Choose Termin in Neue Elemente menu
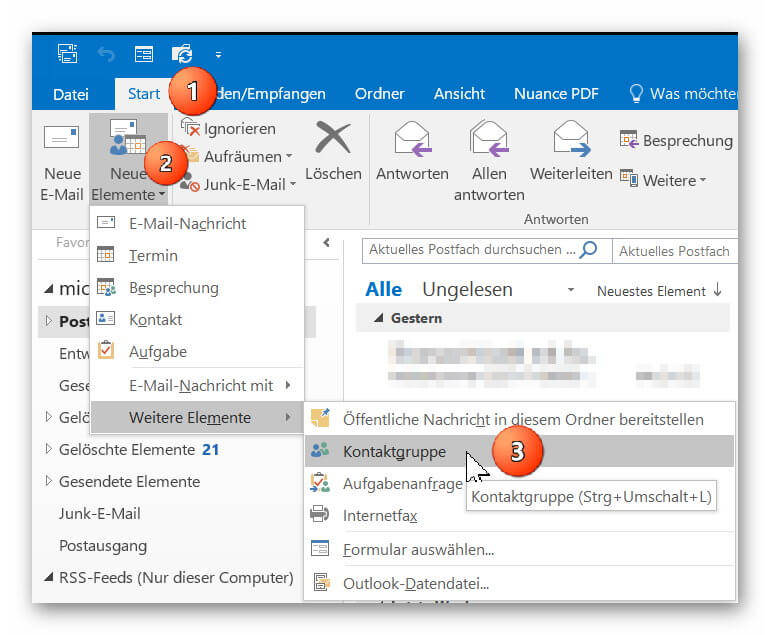The image size is (770, 635). [x=197, y=255]
